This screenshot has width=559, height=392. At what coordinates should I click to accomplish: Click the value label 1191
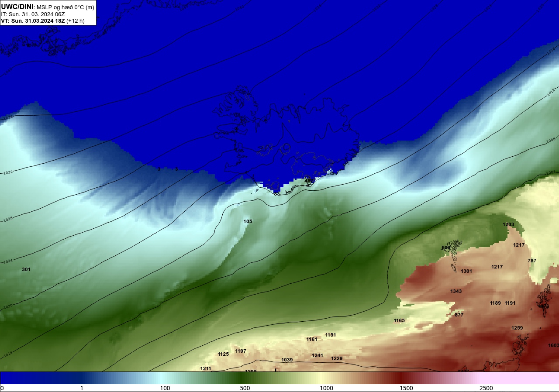510,303
